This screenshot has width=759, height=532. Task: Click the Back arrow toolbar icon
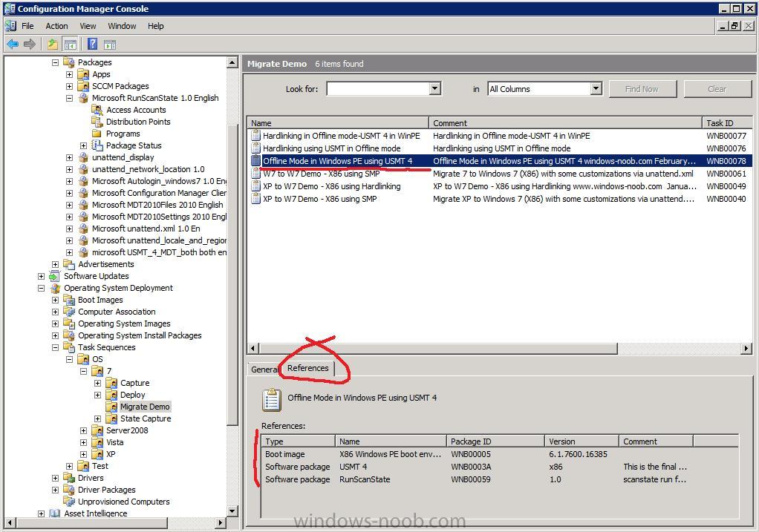tap(13, 45)
